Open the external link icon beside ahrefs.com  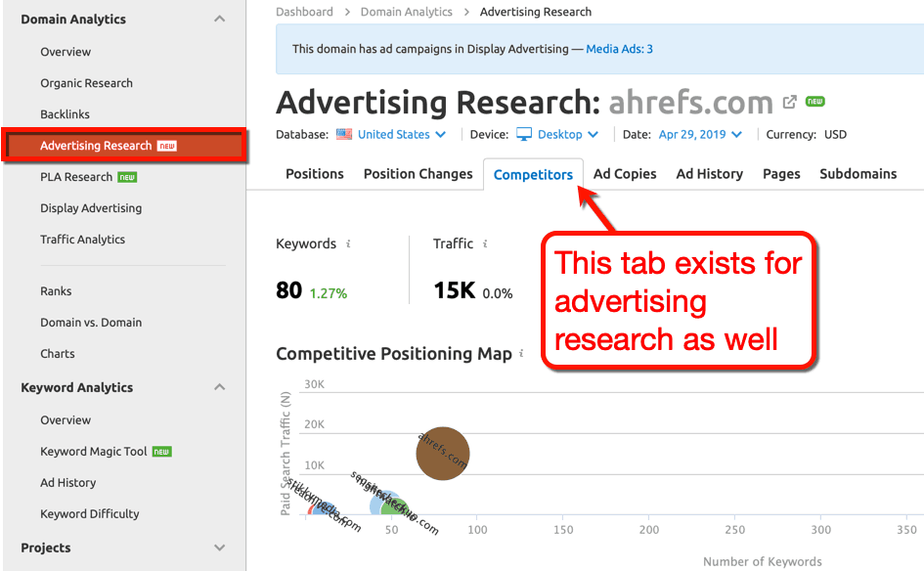790,100
